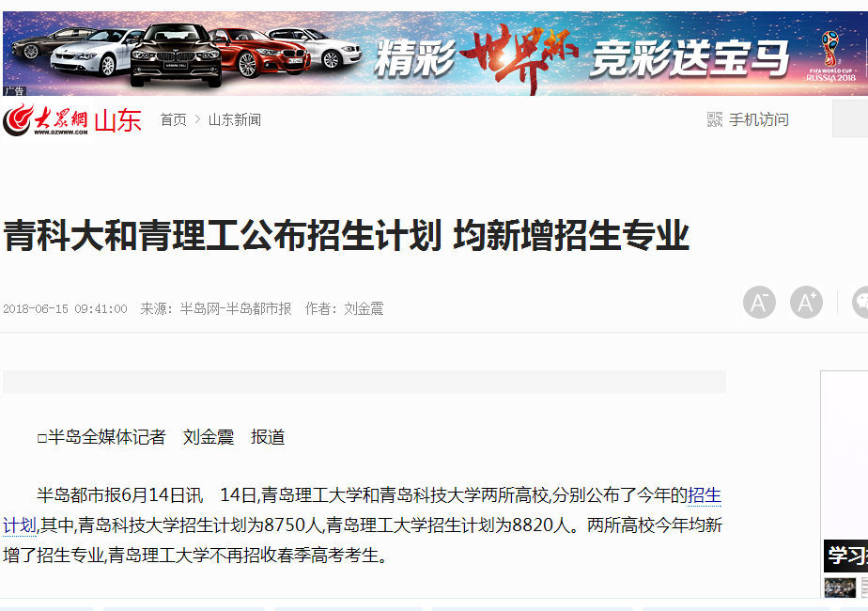Open the 精彩世界杯 竞彩送宝马 banner ad
Screen dimensions: 868x611
click(435, 54)
